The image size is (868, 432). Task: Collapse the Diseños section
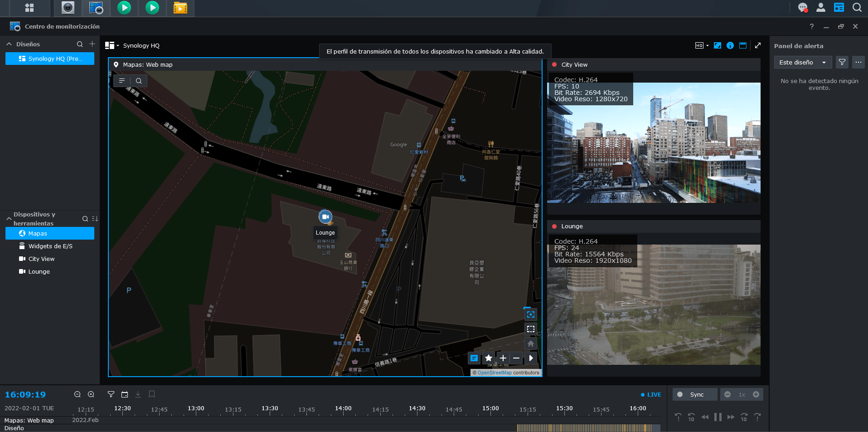pos(9,44)
